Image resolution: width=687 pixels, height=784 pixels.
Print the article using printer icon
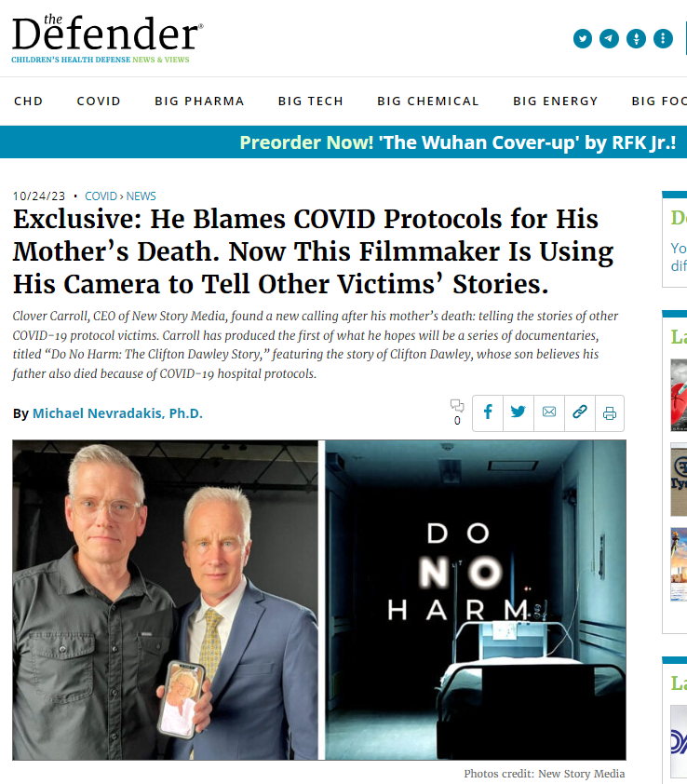[610, 413]
